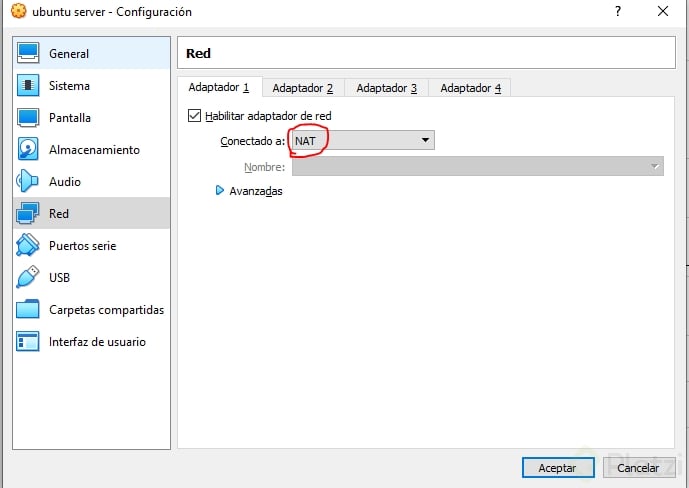Image resolution: width=689 pixels, height=488 pixels.
Task: Switch to the Adaptador 4 tab
Action: 470,88
